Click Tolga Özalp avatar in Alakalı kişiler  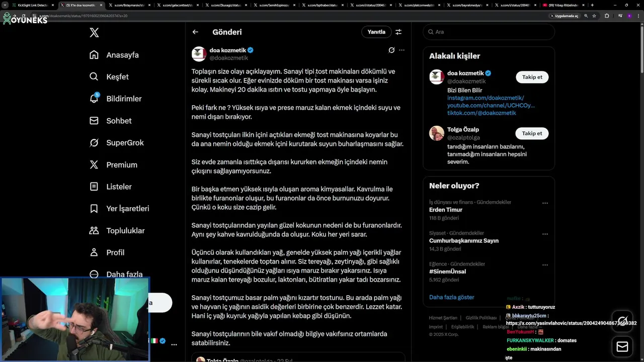point(437,133)
